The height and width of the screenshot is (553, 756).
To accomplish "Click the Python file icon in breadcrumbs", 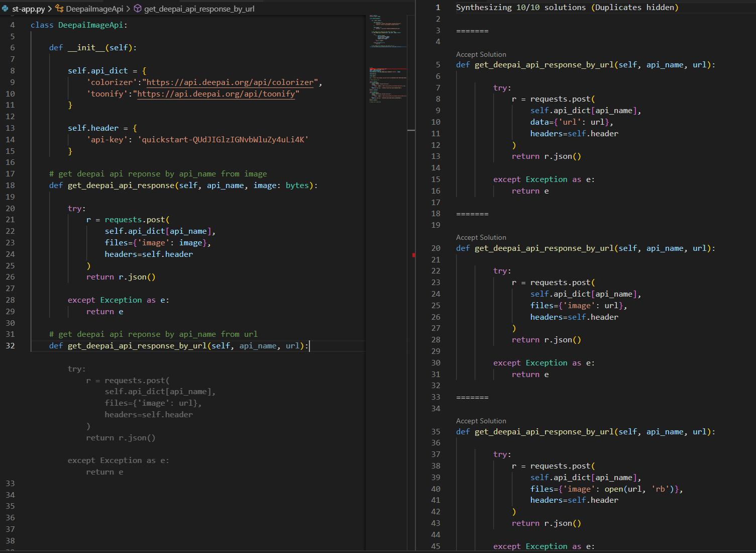I will tap(5, 9).
